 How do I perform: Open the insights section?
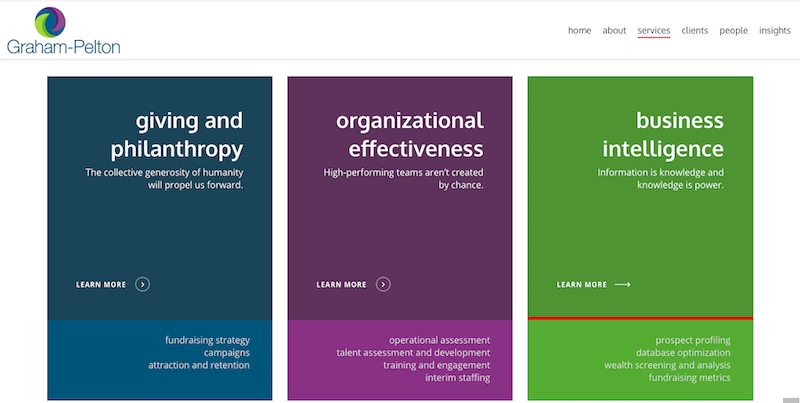point(774,31)
